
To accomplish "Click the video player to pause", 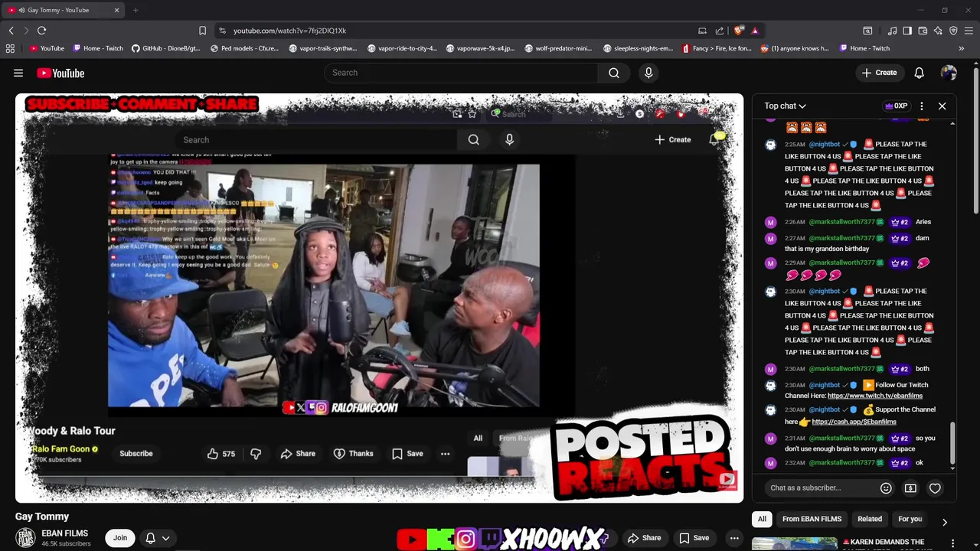I will [x=379, y=298].
